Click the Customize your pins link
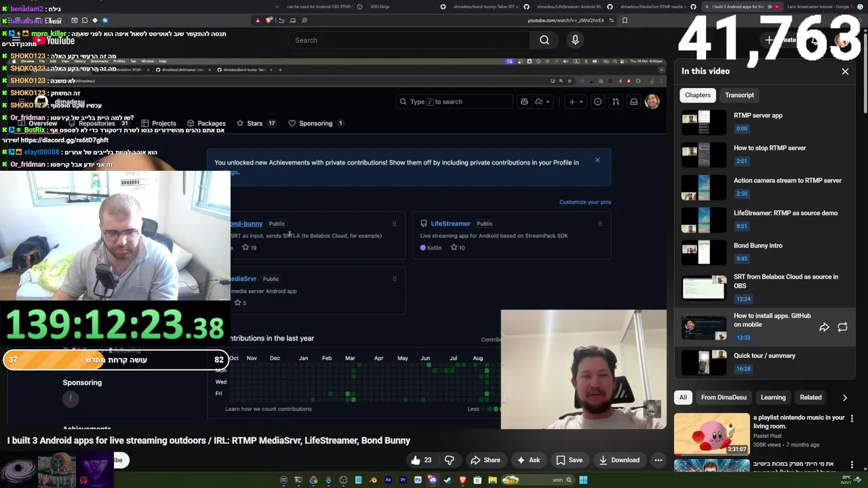The width and height of the screenshot is (868, 488). [585, 202]
